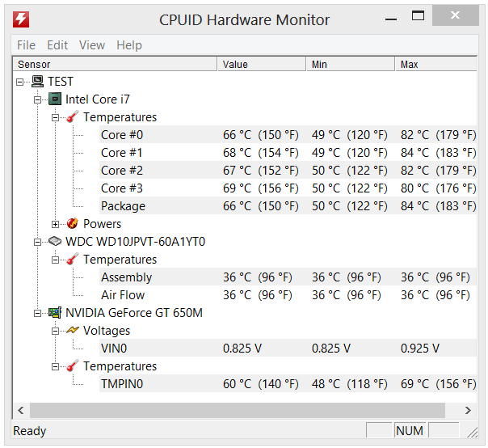488x448 pixels.
Task: Select the Package temperature row
Action: (288, 205)
